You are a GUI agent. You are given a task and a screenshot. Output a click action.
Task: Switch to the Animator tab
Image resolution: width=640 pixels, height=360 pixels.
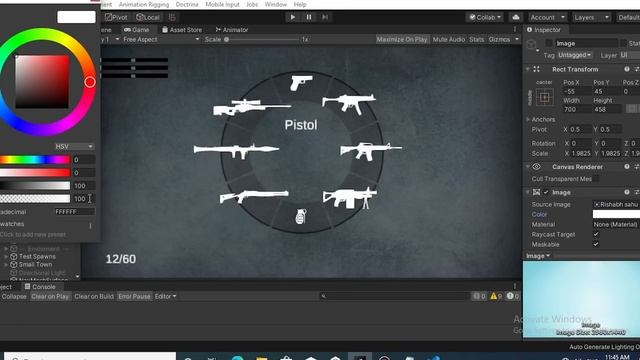point(231,30)
